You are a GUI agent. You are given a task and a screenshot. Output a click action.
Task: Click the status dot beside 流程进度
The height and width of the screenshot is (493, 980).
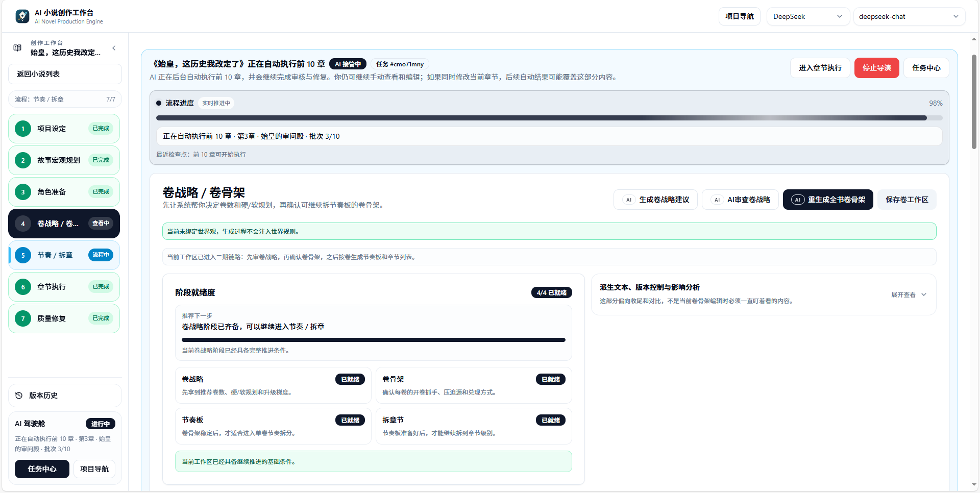coord(159,103)
